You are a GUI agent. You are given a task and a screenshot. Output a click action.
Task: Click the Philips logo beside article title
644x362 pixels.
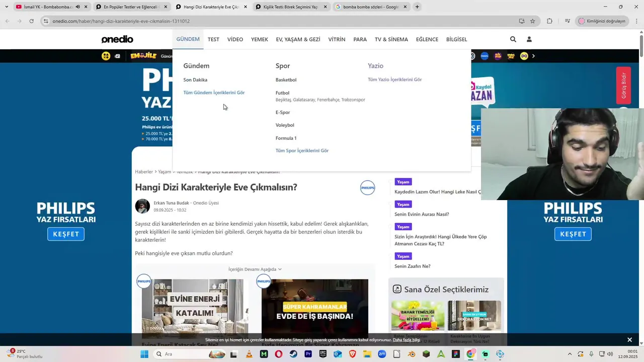pyautogui.click(x=368, y=188)
